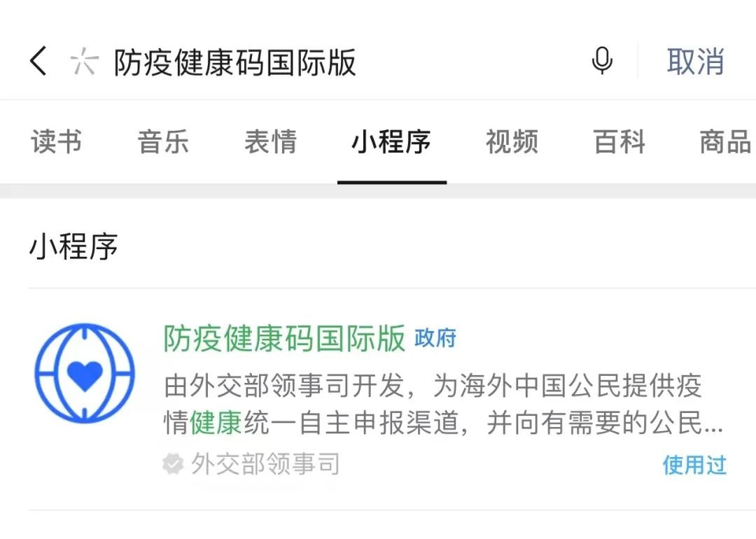Click the 政府 tag on the result
756x539 pixels.
tap(435, 338)
